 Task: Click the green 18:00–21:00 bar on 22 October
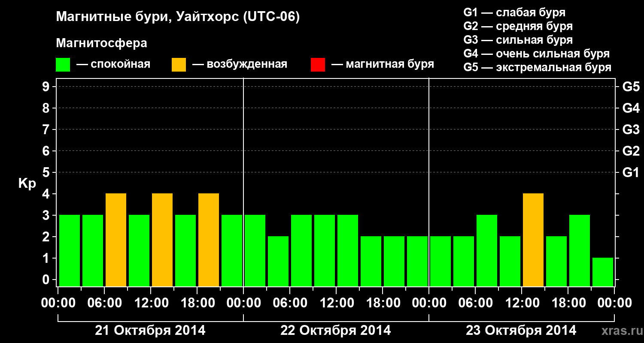coord(394,261)
